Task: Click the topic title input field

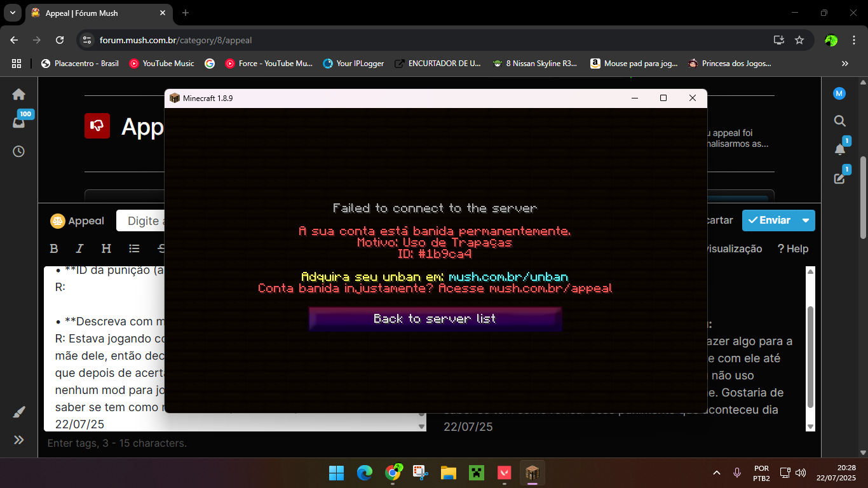Action: pyautogui.click(x=141, y=220)
